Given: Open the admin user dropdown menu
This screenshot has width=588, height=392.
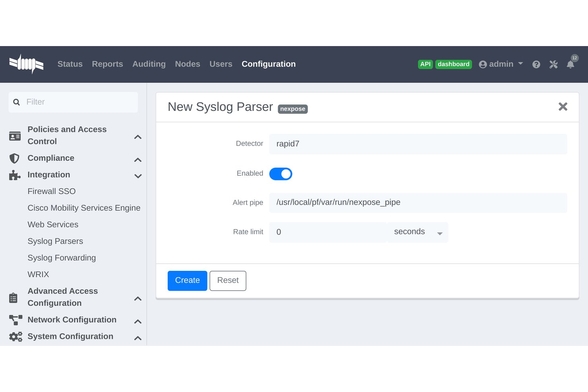Looking at the screenshot, I should click(x=501, y=64).
